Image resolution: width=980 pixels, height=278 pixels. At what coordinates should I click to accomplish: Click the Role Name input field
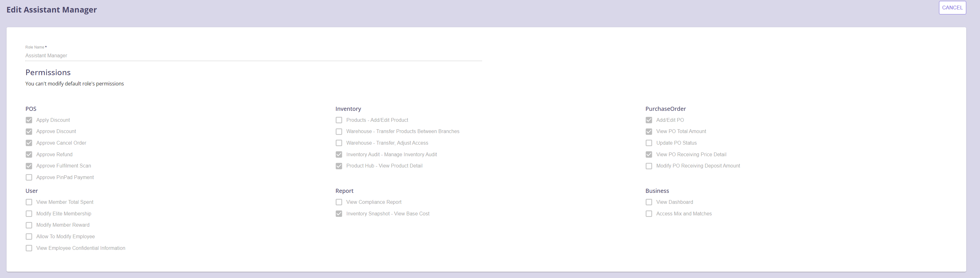click(253, 56)
